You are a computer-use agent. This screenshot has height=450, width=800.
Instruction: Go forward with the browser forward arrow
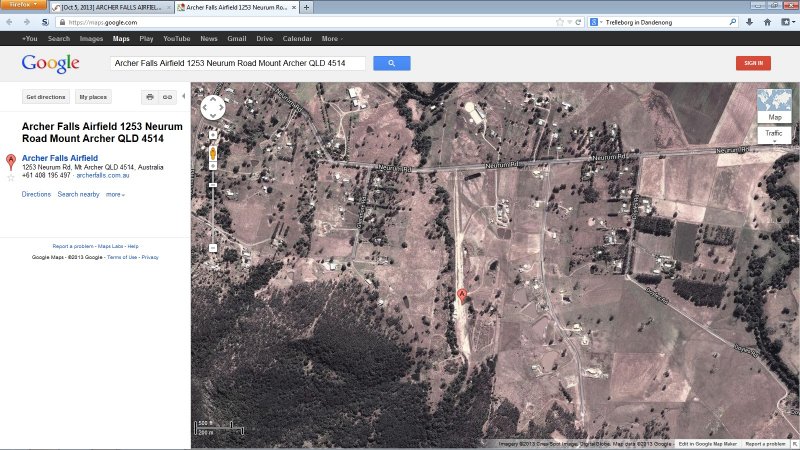click(27, 22)
